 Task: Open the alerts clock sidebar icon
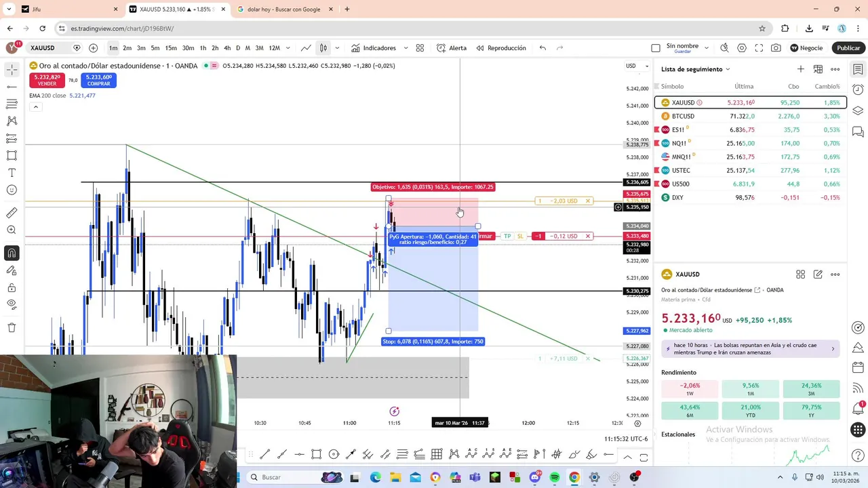tap(858, 89)
